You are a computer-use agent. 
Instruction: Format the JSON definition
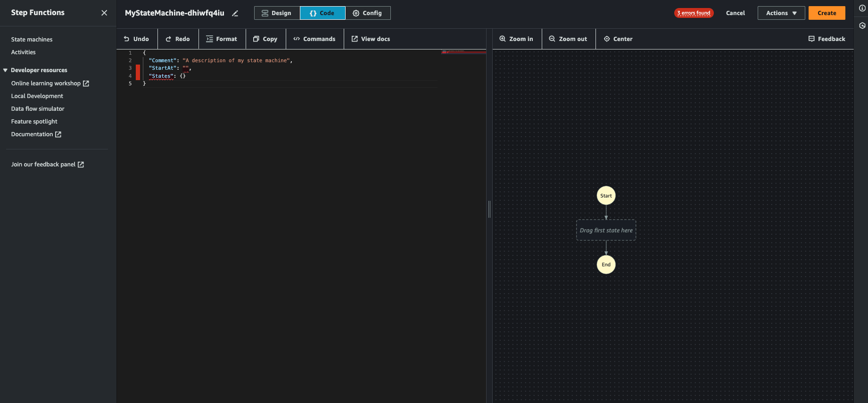click(222, 39)
